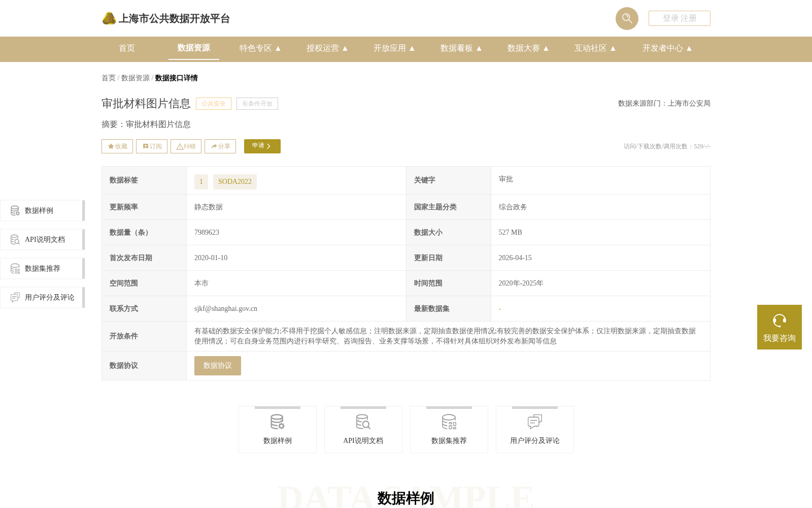Select 数据资源 navigation tab
Image resolution: width=812 pixels, height=508 pixels.
pos(194,48)
